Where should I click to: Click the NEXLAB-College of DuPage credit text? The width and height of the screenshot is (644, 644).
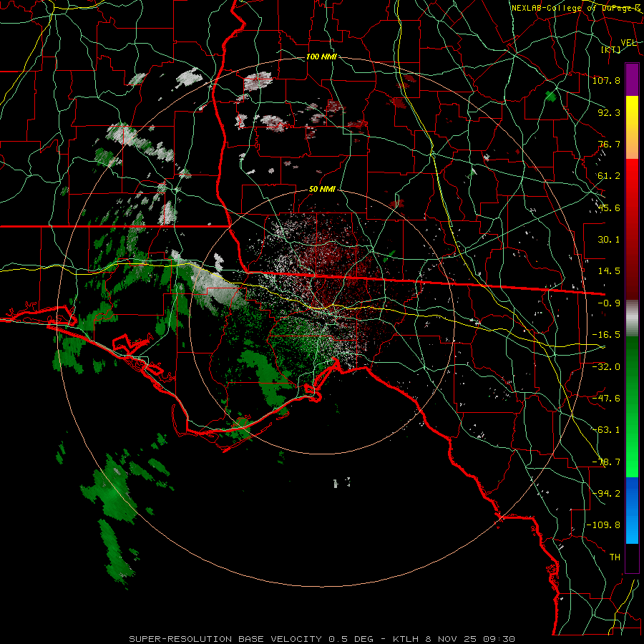tap(576, 8)
